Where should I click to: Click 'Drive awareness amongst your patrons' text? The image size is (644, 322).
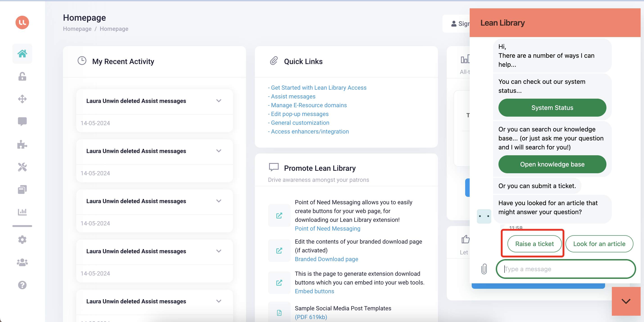point(318,180)
